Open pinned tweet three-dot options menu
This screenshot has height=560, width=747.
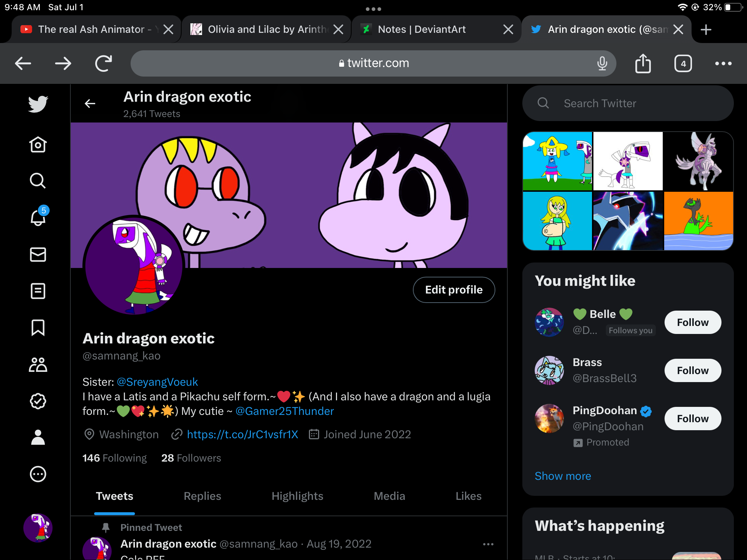(488, 544)
